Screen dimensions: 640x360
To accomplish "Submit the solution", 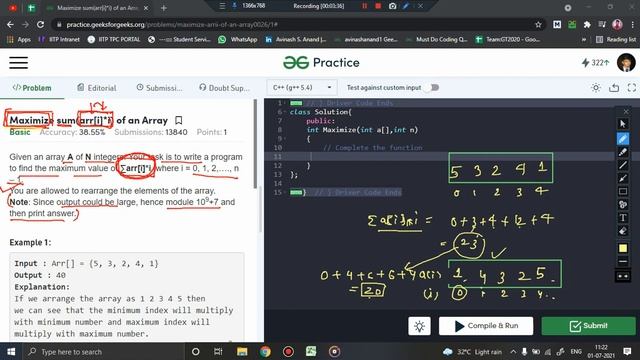I will pyautogui.click(x=588, y=326).
